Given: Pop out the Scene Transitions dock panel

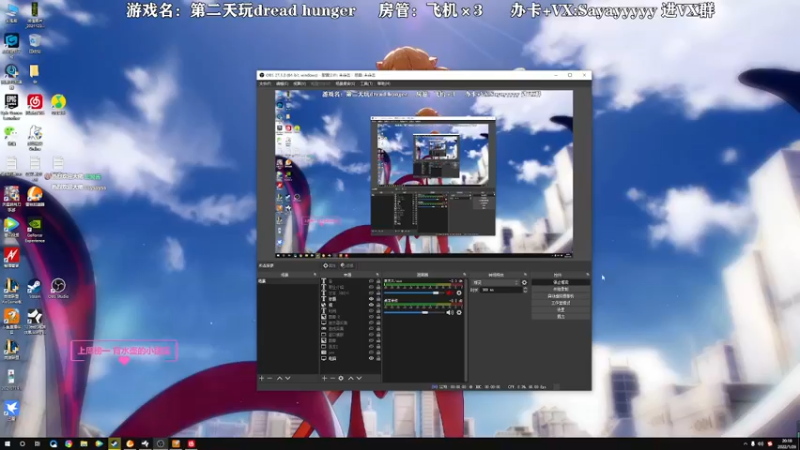Looking at the screenshot, I should (525, 274).
